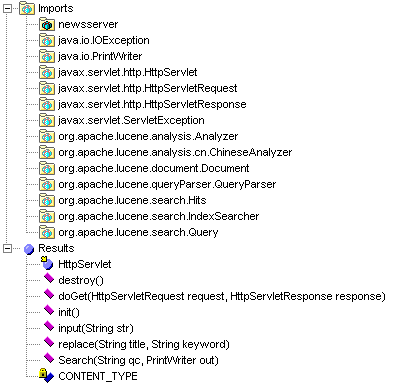Select the CONTENT_TYPE field label
The image size is (393, 386).
(x=98, y=376)
